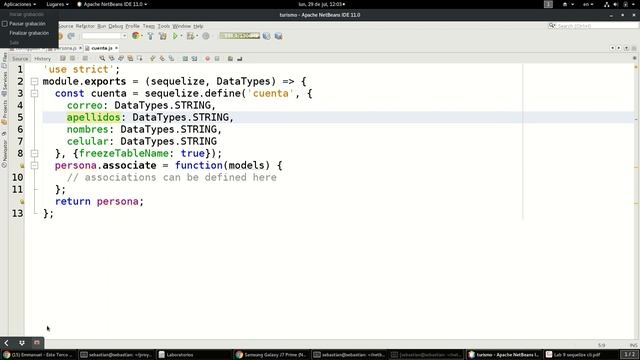Viewport: 640px width, 360px height.
Task: Click clock date at top panel
Action: click(x=322, y=4)
